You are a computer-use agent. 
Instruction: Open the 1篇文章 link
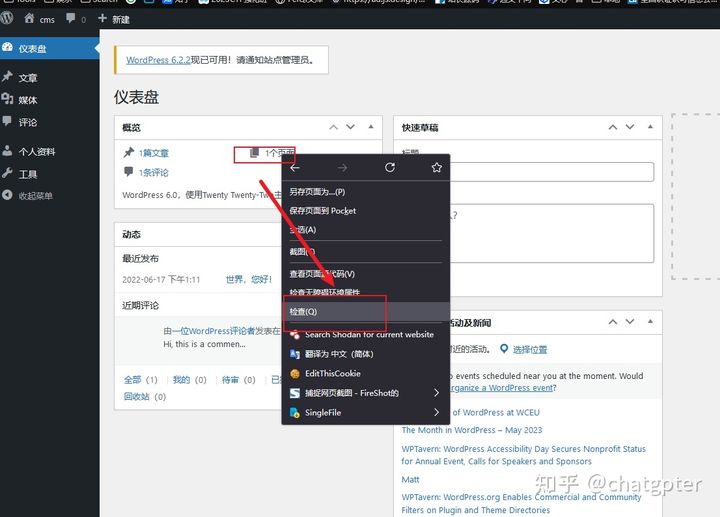pyautogui.click(x=154, y=153)
